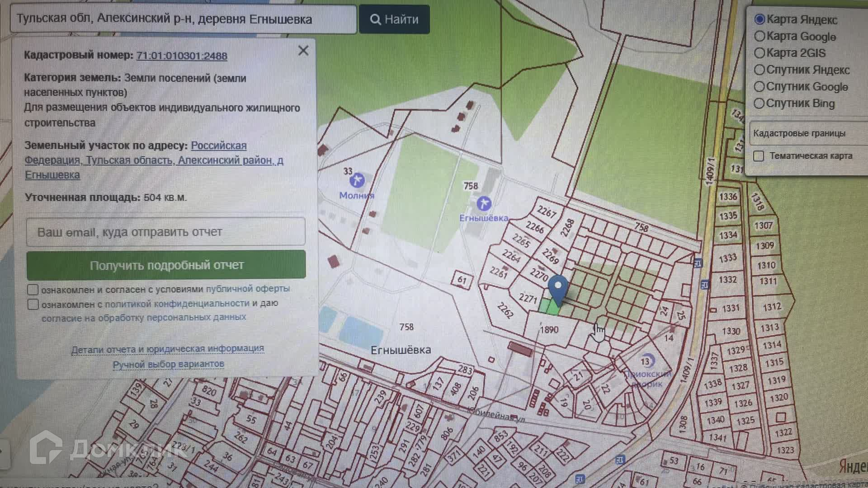Click the magnifier icon in Найти button

coord(375,19)
